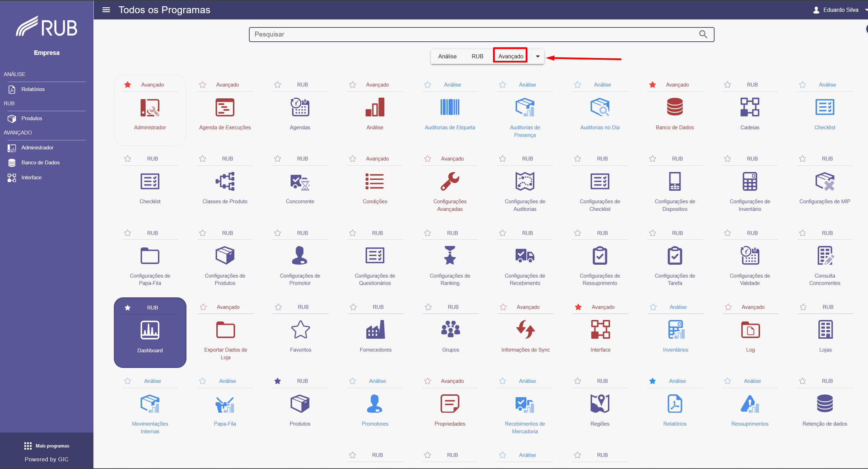Open the Administrador program tile icon
Image resolution: width=868 pixels, height=469 pixels.
pos(150,107)
